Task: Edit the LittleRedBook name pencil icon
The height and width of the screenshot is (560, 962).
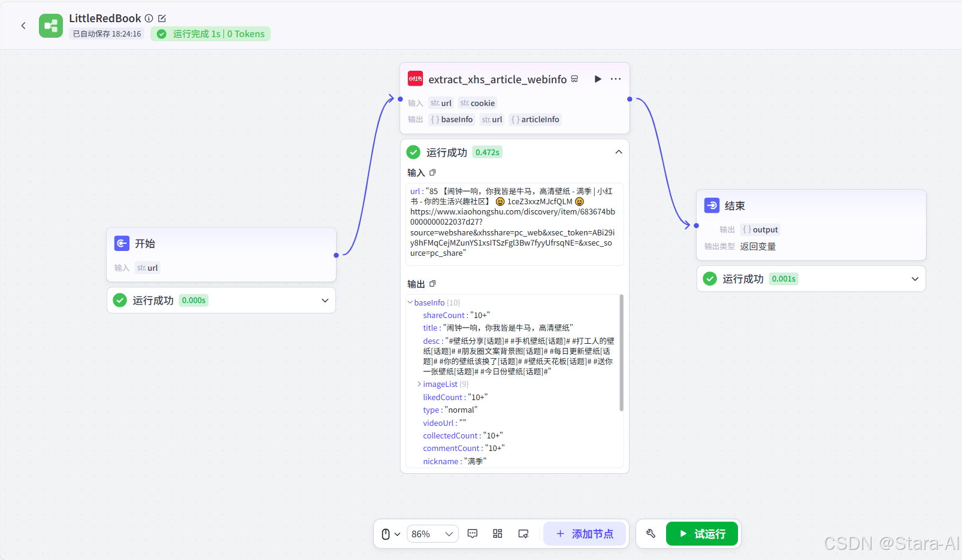Action: pyautogui.click(x=162, y=19)
